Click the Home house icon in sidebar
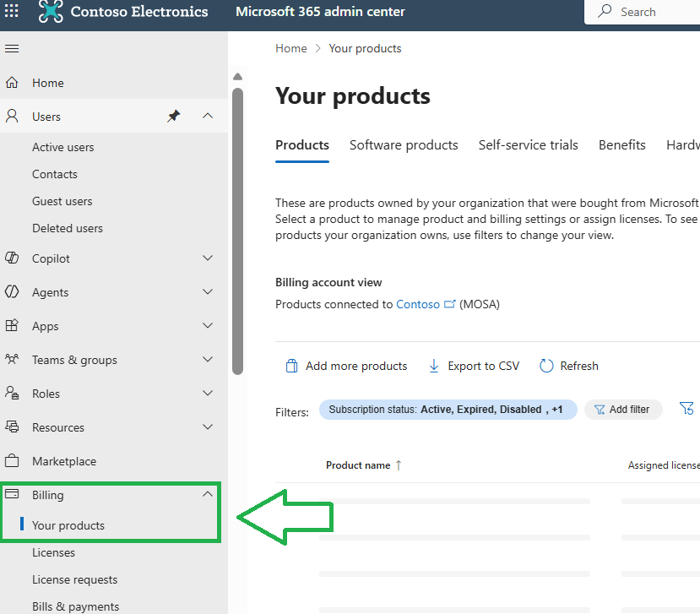 pyautogui.click(x=12, y=83)
